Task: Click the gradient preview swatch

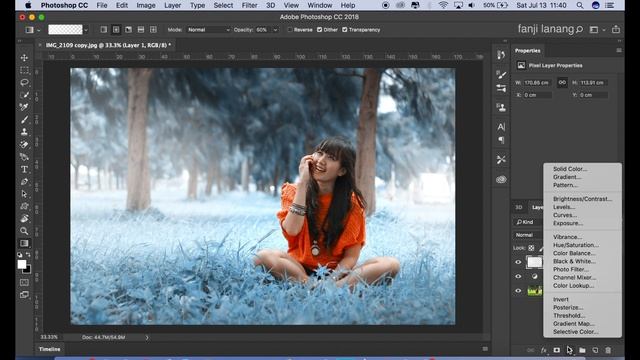Action: click(65, 30)
